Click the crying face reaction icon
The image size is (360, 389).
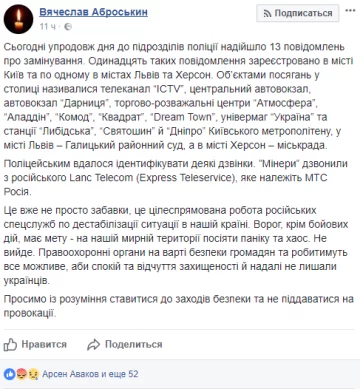[x=33, y=374]
